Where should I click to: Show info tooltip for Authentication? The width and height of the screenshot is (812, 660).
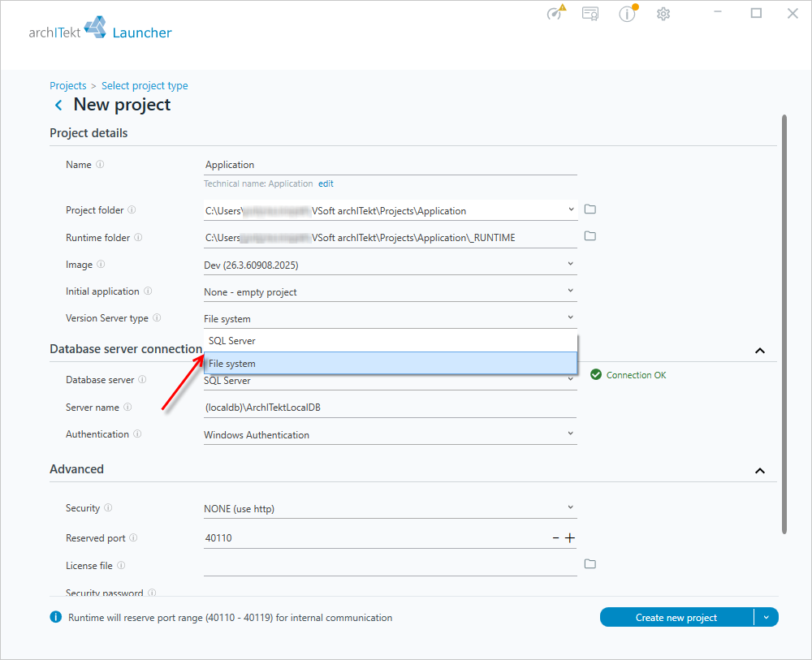pos(137,434)
